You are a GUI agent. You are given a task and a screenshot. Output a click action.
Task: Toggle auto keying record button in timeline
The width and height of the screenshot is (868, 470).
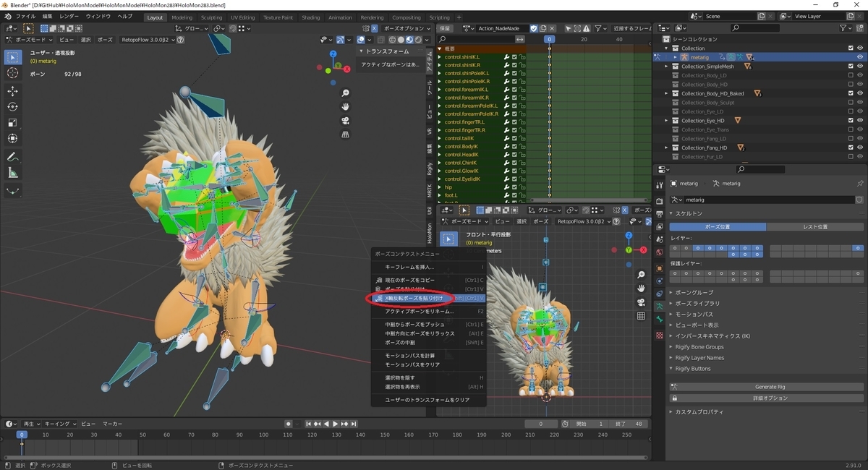(288, 424)
